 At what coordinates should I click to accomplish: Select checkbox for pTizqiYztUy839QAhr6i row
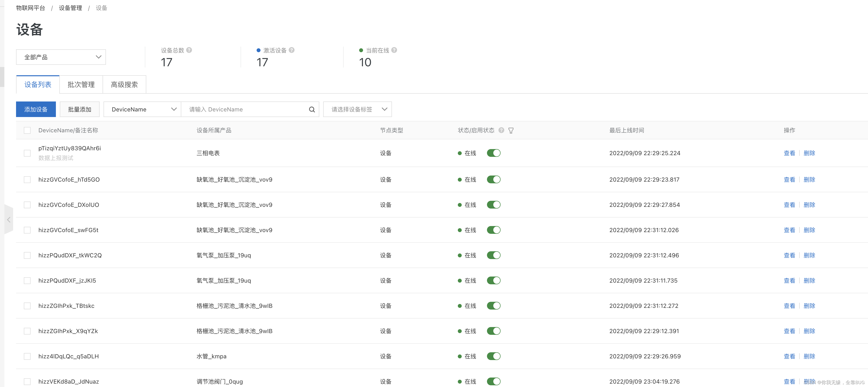[x=27, y=153]
